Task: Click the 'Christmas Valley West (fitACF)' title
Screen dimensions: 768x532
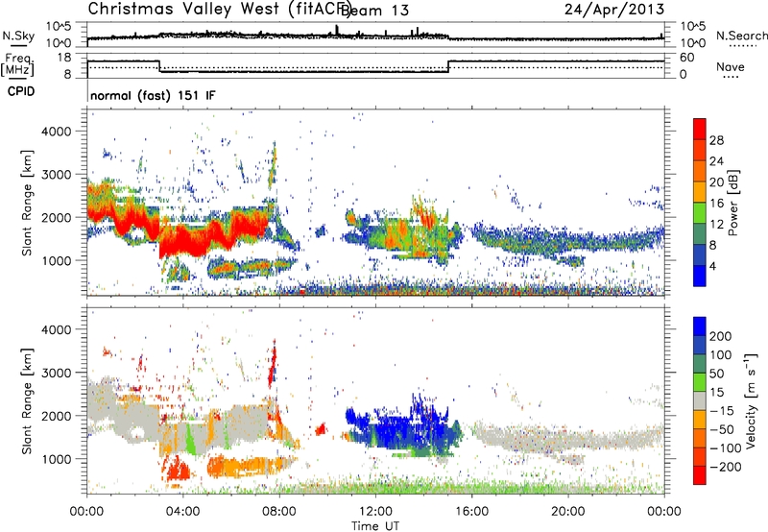Action: click(219, 9)
